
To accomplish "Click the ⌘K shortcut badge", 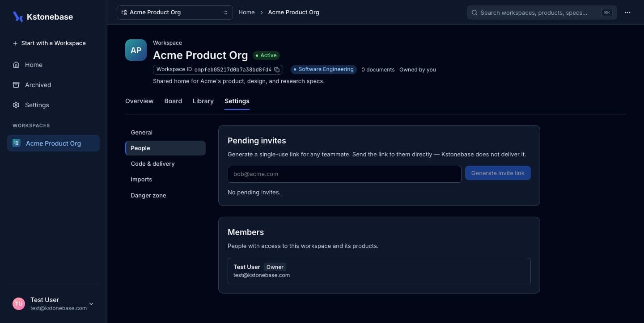I will pos(607,13).
